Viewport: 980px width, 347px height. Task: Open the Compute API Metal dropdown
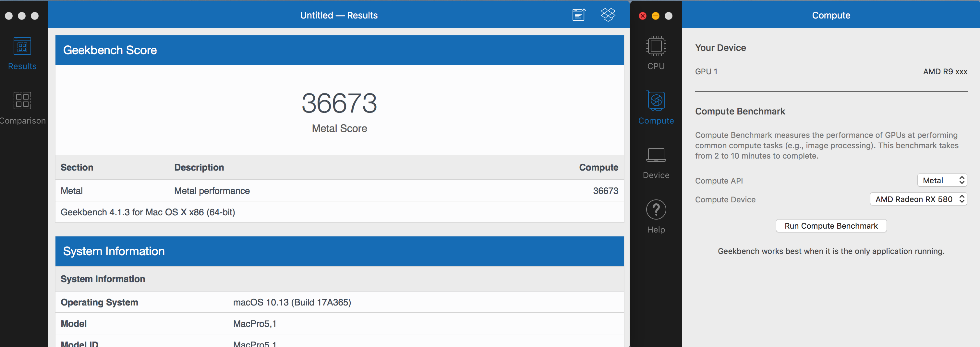click(x=942, y=180)
